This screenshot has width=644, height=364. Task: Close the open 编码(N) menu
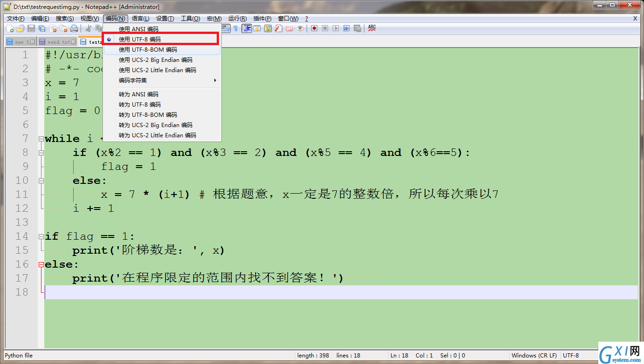coord(115,19)
